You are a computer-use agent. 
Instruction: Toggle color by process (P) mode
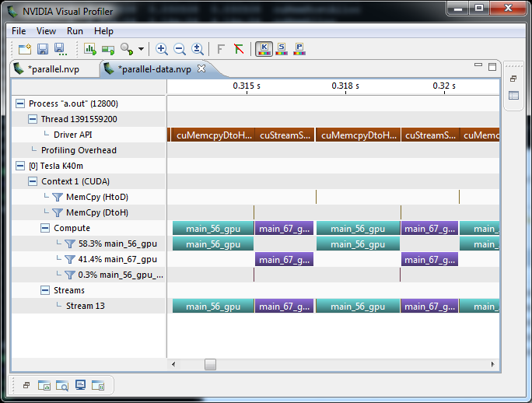(299, 49)
